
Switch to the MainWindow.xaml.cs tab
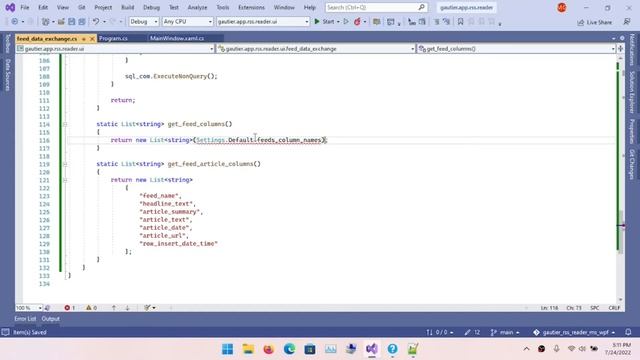(177, 38)
